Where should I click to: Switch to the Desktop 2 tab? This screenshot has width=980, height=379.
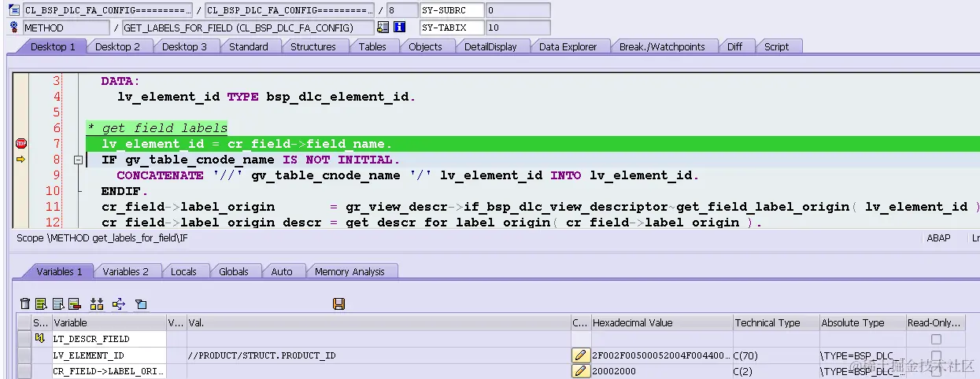click(117, 46)
